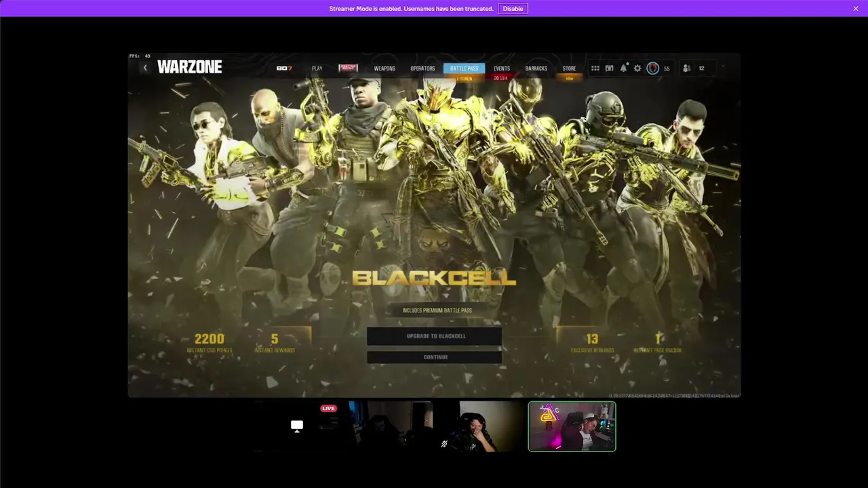Open the pink featured banner tab

tap(348, 68)
